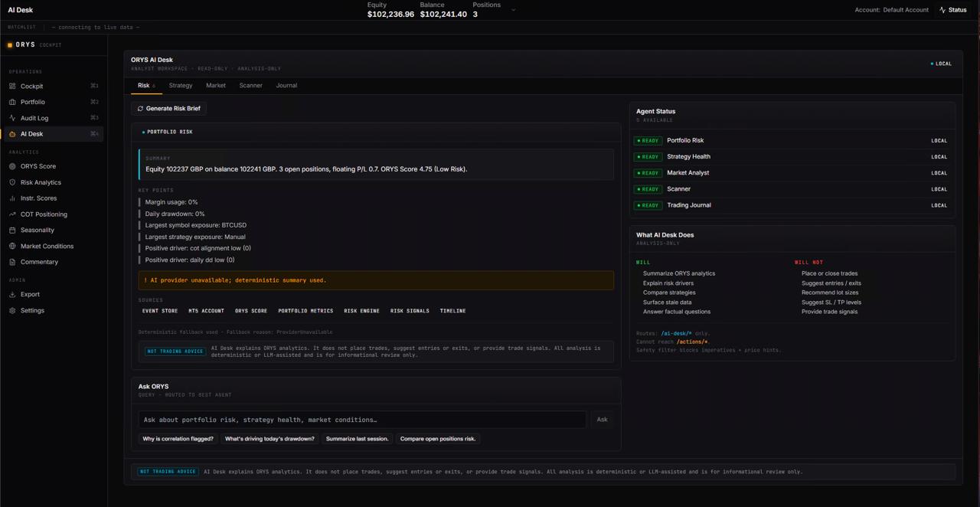980x507 pixels.
Task: Select the Scanner agent status row
Action: click(792, 189)
